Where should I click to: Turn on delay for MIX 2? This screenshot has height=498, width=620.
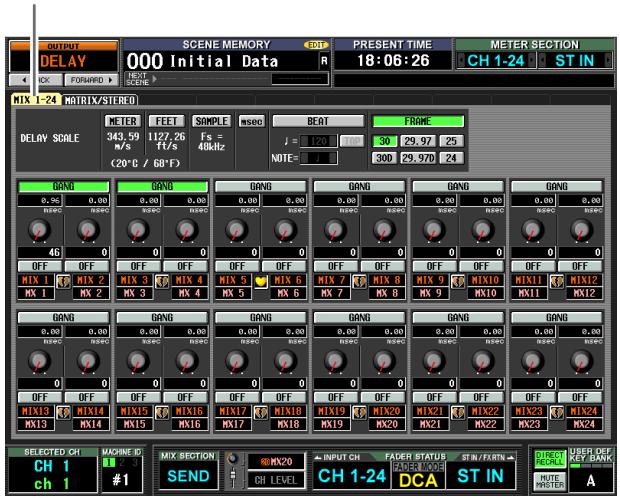click(87, 266)
